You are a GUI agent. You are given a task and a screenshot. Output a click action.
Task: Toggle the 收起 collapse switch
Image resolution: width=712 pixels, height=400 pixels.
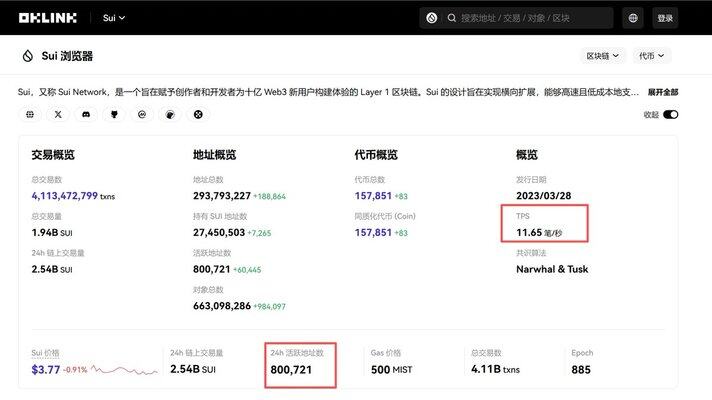click(670, 114)
